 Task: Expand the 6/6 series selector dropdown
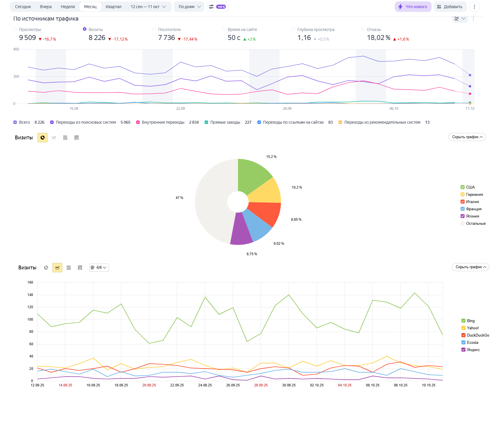[x=99, y=268]
